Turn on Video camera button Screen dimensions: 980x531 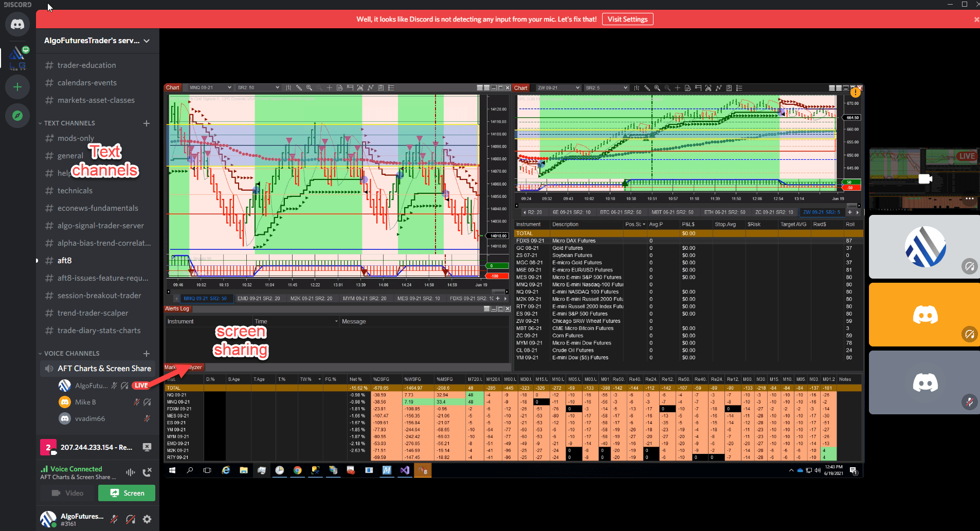click(67, 493)
